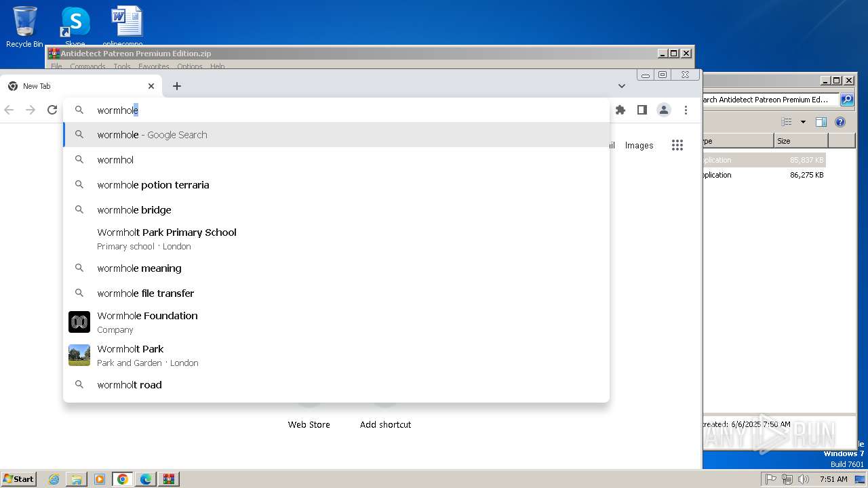Image resolution: width=868 pixels, height=488 pixels.
Task: Open tab search chevron in Chrome
Action: [622, 86]
